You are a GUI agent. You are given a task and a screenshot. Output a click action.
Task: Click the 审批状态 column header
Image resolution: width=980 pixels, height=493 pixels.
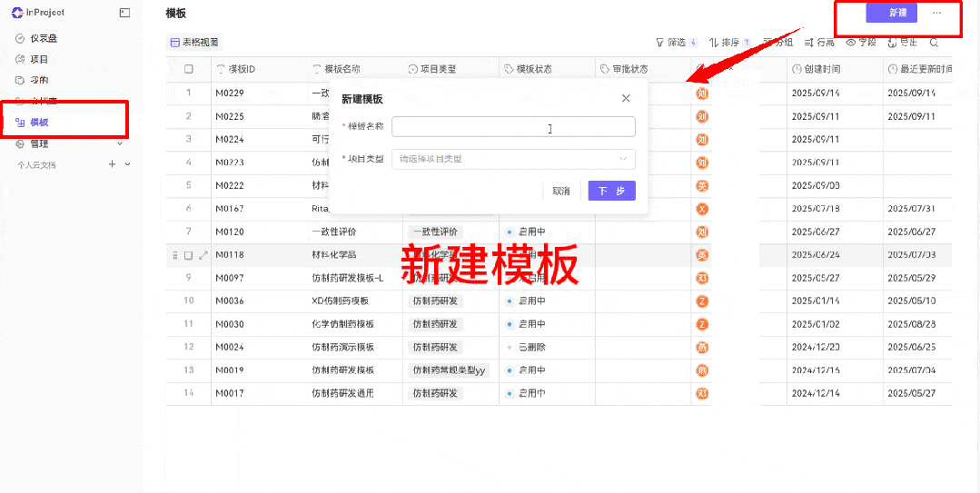(624, 69)
